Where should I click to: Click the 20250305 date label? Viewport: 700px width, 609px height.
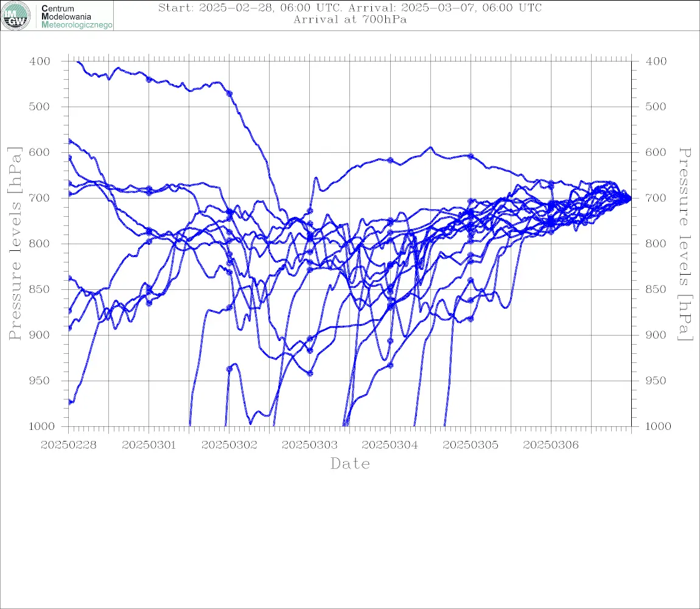(471, 445)
